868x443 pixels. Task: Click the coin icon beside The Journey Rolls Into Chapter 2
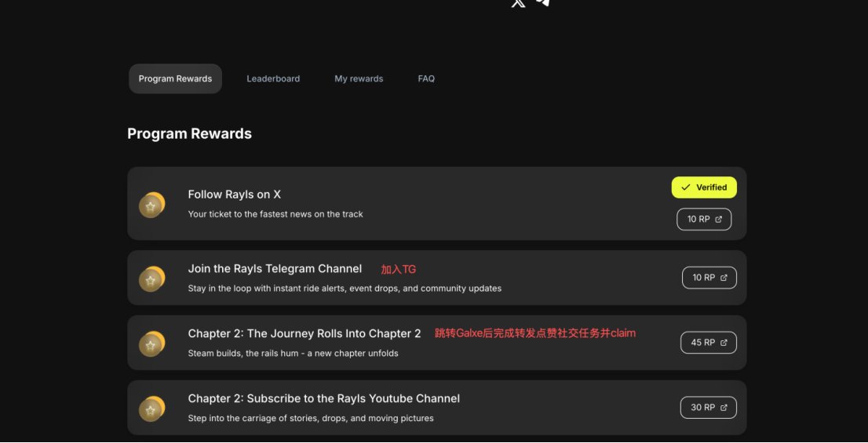(x=151, y=344)
